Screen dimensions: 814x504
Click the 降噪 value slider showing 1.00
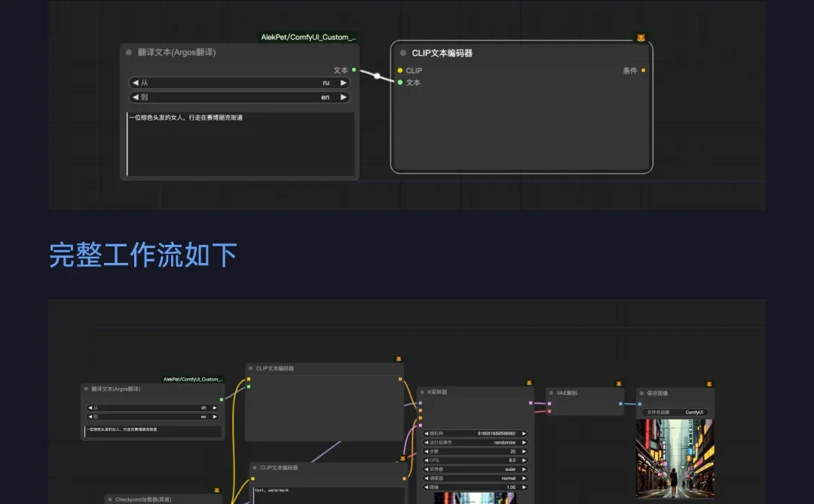coord(475,487)
